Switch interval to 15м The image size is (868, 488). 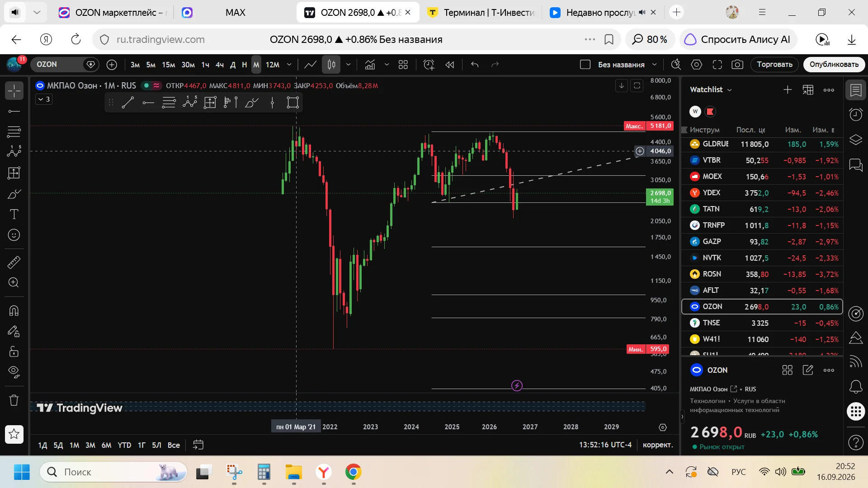(169, 65)
